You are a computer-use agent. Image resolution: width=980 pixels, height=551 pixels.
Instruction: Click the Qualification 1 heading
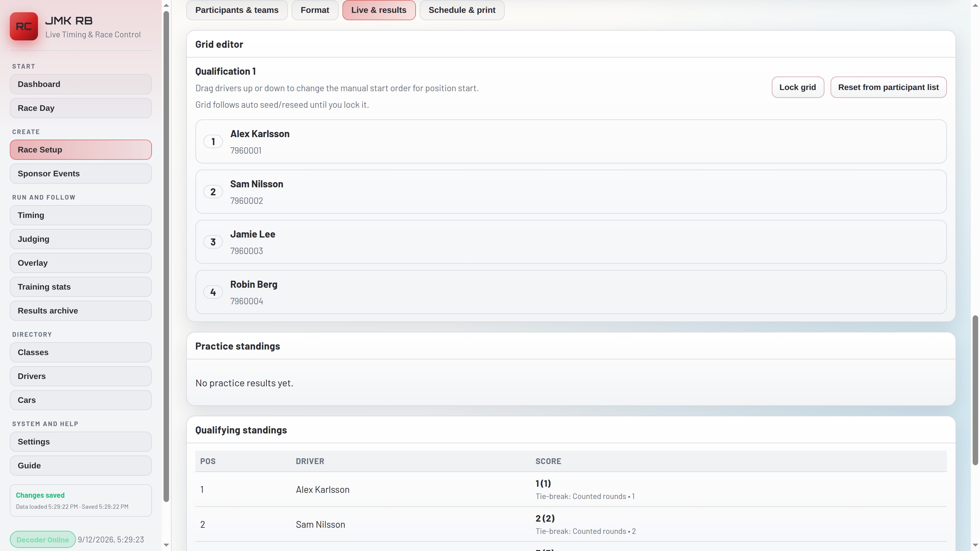click(x=226, y=71)
